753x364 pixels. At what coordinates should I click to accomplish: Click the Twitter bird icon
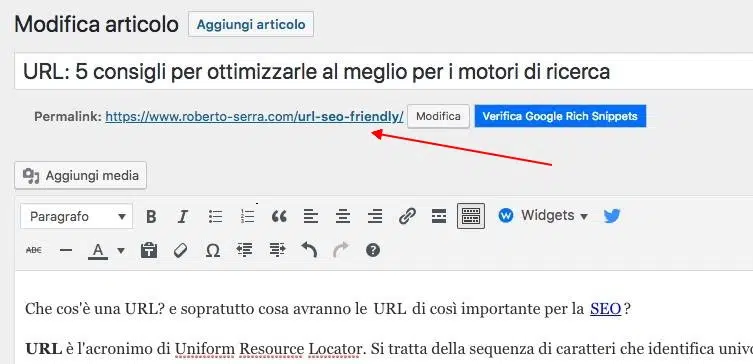coord(612,216)
